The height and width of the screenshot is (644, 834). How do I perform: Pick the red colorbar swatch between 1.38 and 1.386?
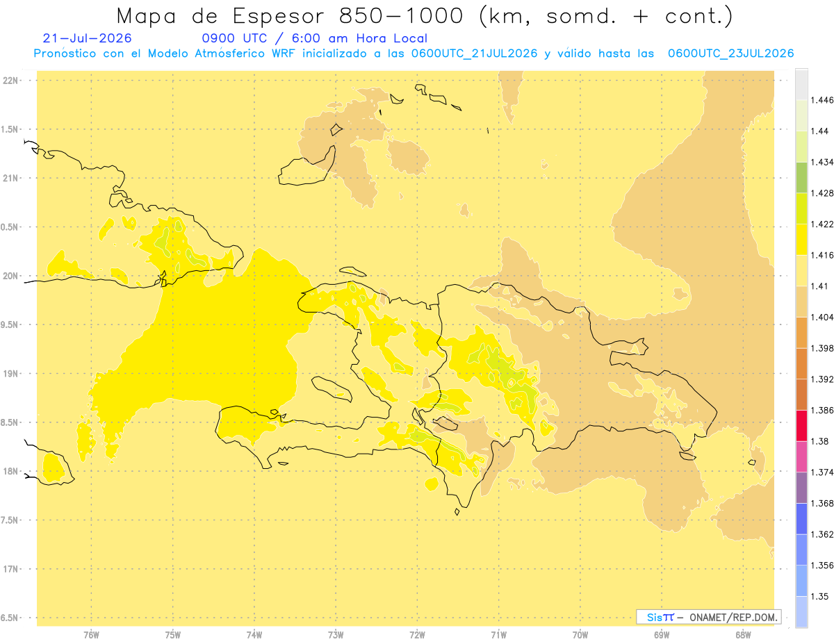pyautogui.click(x=801, y=425)
